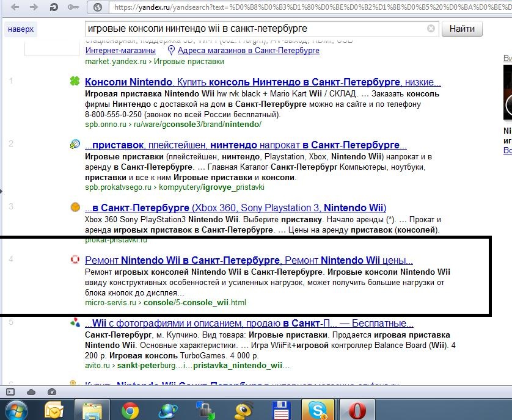The width and height of the screenshot is (512, 420).
Task: Open the globe browser icon in taskbar
Action: 168,411
